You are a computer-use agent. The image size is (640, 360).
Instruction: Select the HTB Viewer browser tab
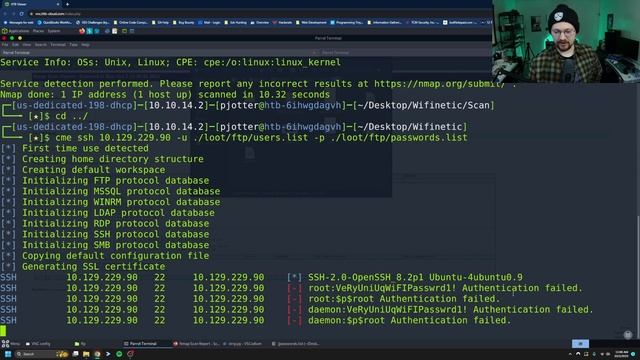(32, 4)
